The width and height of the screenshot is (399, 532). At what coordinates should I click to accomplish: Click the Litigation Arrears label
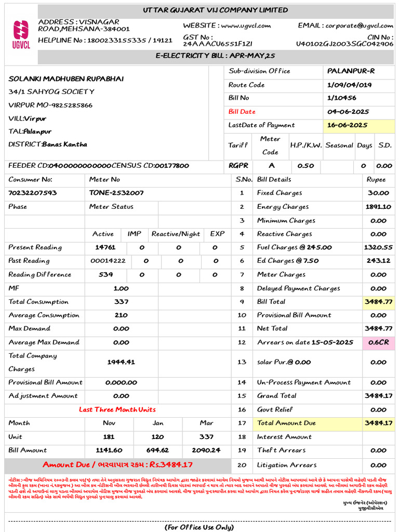click(x=287, y=465)
